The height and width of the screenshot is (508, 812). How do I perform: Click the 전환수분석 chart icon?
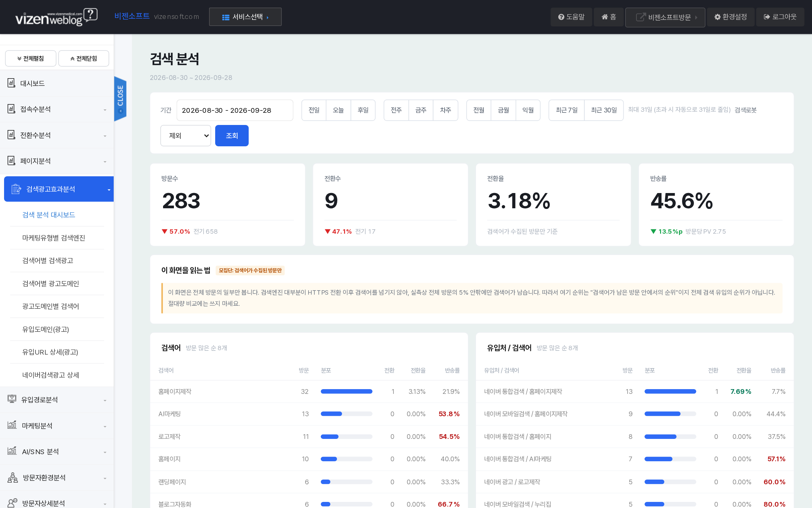point(12,135)
